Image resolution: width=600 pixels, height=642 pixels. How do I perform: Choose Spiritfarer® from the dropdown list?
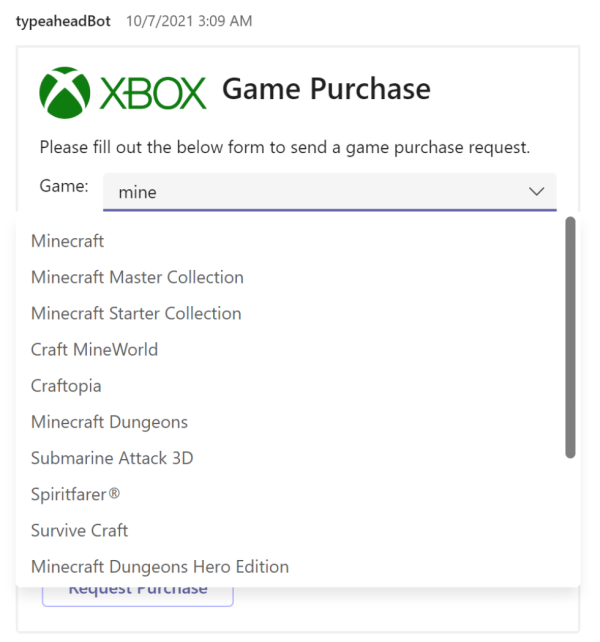tap(75, 495)
